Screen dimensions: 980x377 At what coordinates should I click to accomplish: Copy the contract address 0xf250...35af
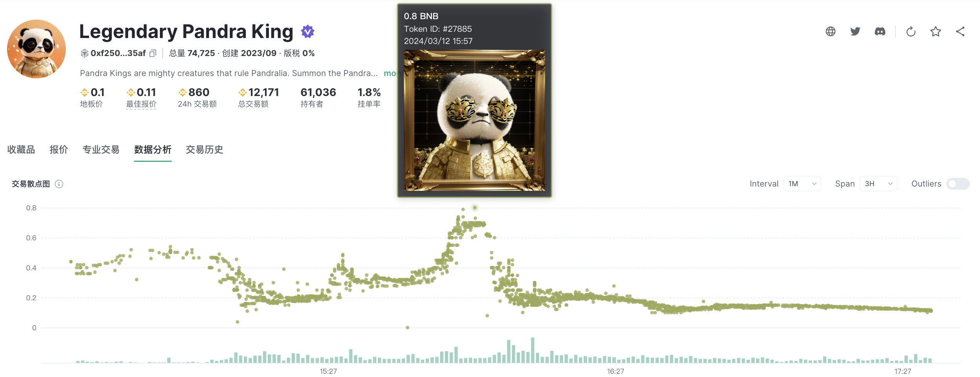153,53
